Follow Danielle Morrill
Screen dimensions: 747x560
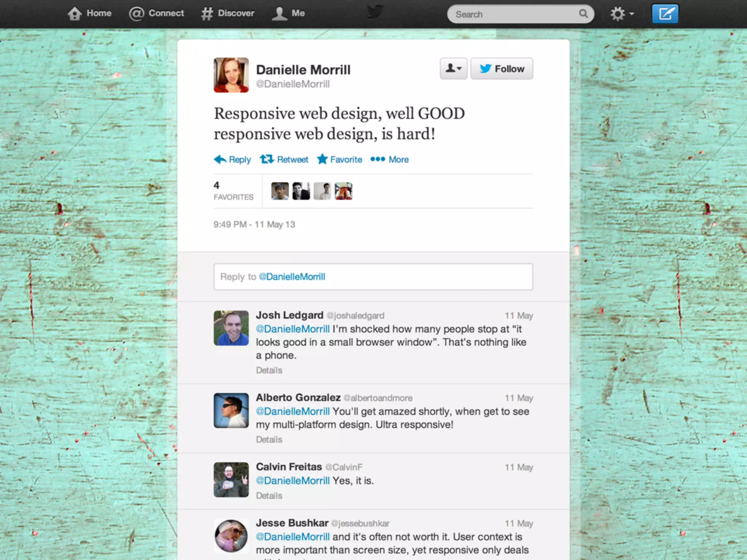pos(502,69)
